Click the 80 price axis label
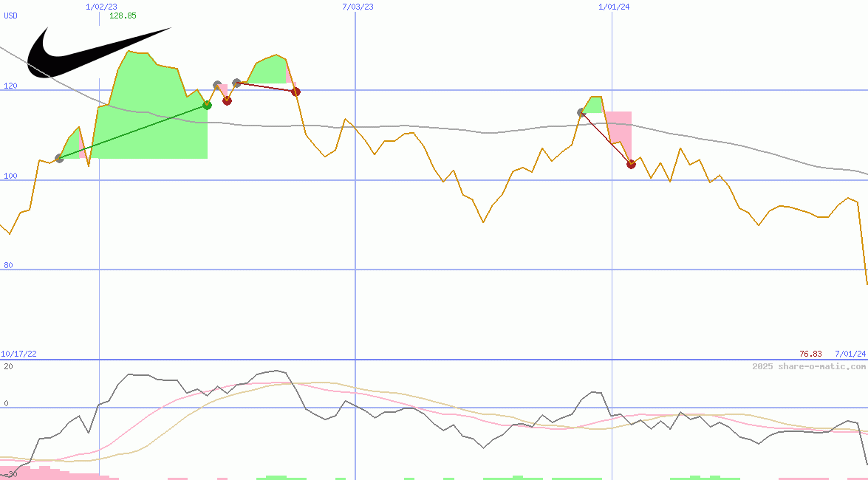The height and width of the screenshot is (480, 868). (x=8, y=266)
